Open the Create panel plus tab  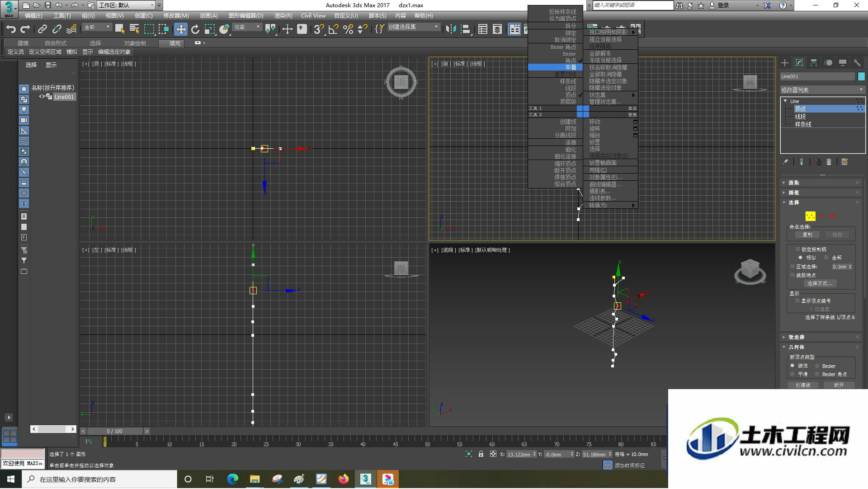(785, 63)
